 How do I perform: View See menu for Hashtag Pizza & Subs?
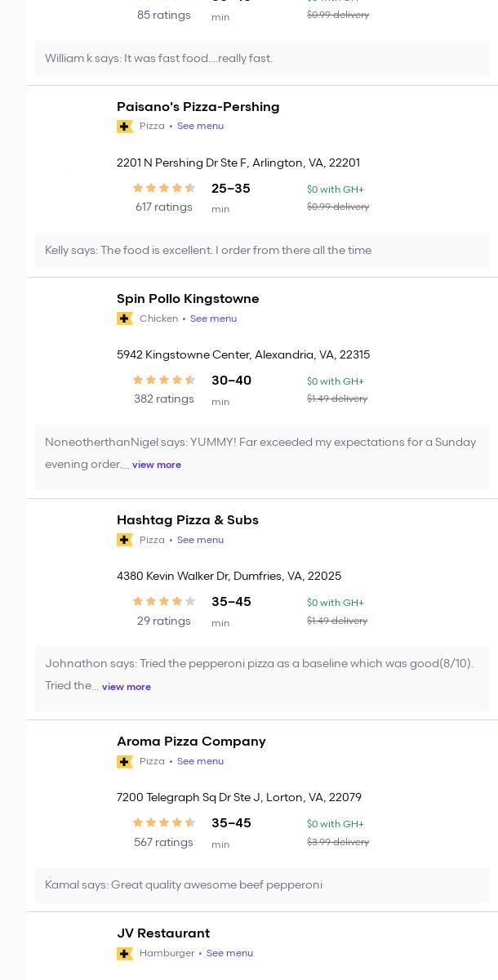[x=200, y=540]
